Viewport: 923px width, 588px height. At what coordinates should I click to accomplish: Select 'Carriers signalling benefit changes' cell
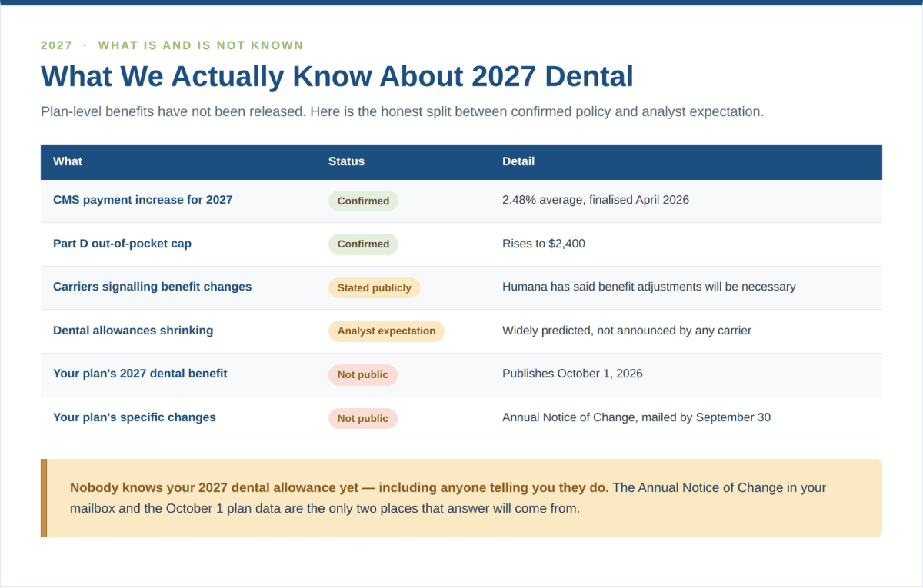coord(152,287)
